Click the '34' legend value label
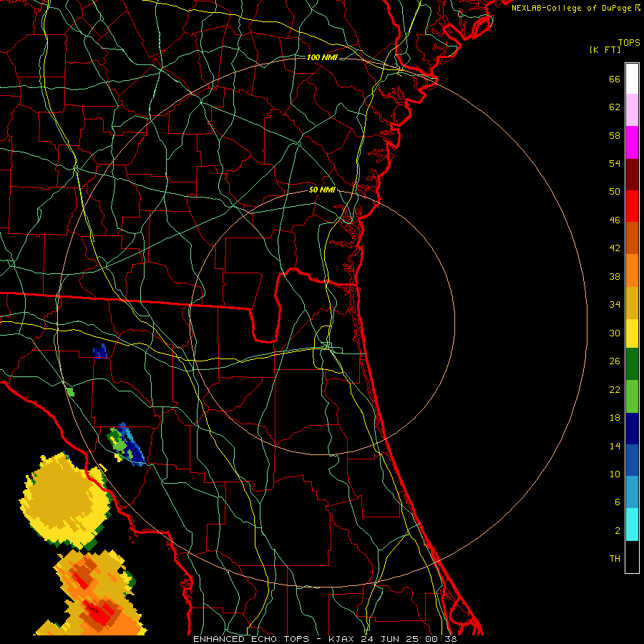 tap(615, 304)
